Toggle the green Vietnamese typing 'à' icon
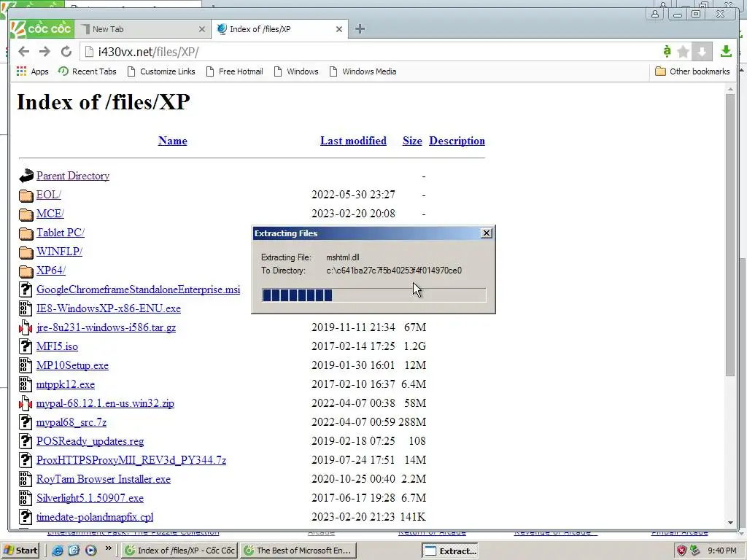Image resolution: width=747 pixels, height=560 pixels. [x=667, y=51]
